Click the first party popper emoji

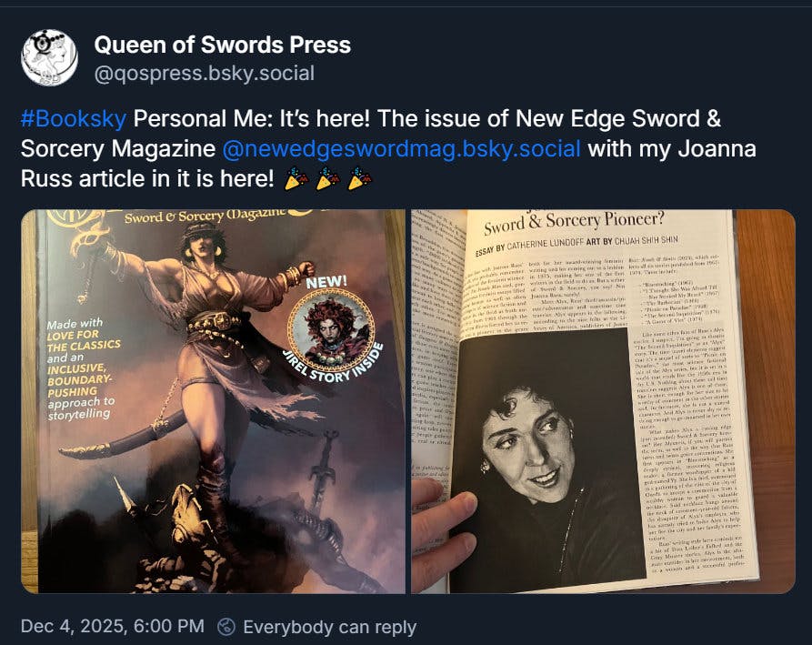[x=296, y=178]
